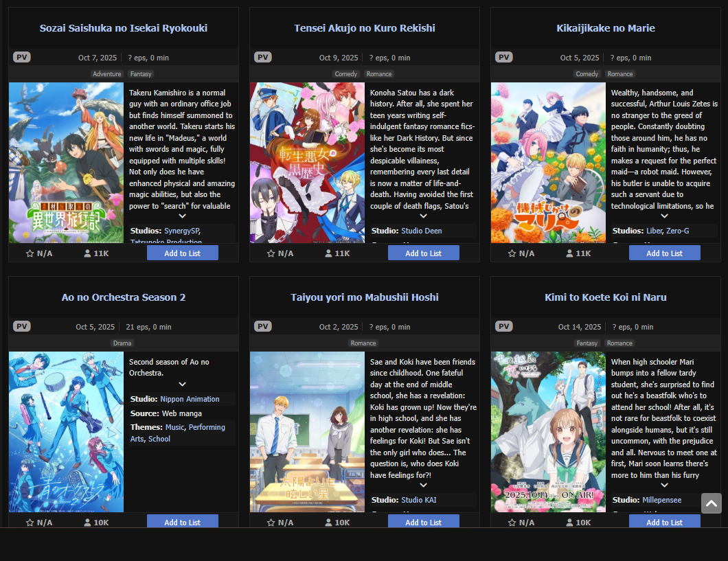
Task: Select the Drama genre tag
Action: pos(122,343)
